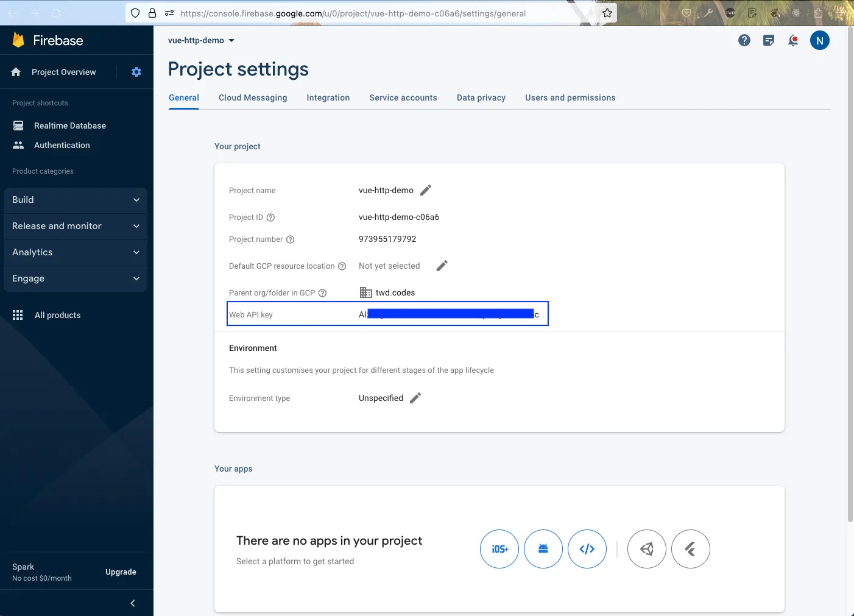The width and height of the screenshot is (854, 616).
Task: Expand Release and monitor category
Action: 76,226
